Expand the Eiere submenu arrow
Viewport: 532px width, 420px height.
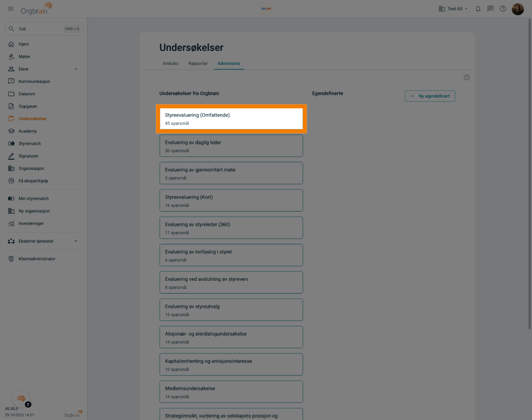tap(76, 69)
